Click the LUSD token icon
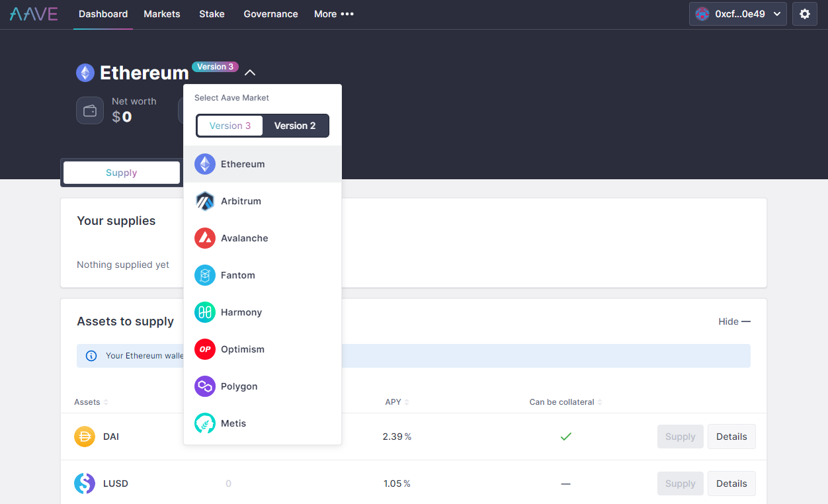 85,483
